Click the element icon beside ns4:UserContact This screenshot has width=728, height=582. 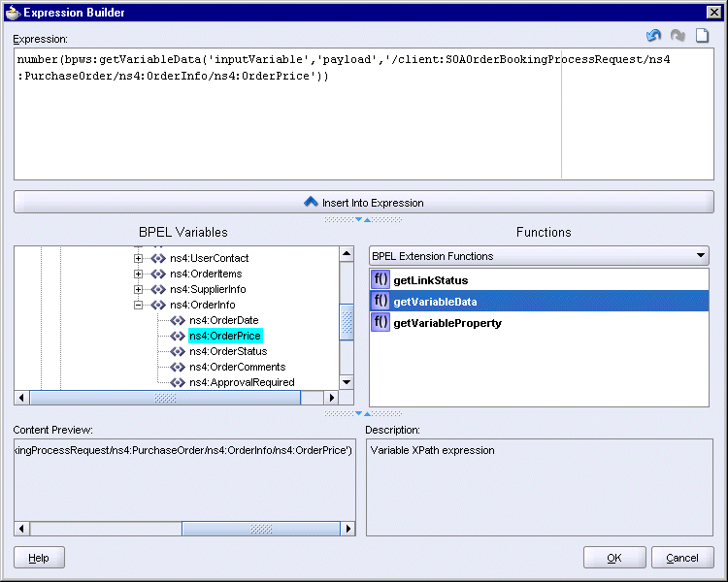(158, 258)
